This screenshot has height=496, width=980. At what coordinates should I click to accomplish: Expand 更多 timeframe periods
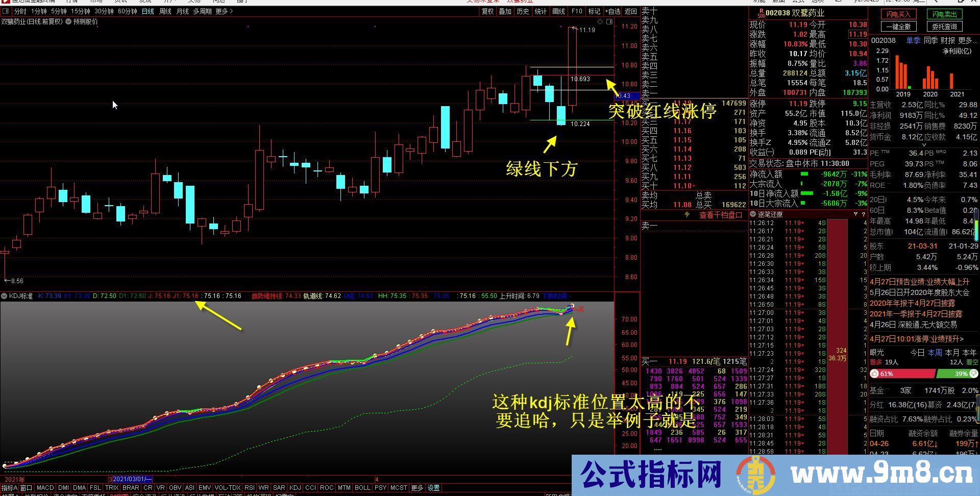point(224,11)
